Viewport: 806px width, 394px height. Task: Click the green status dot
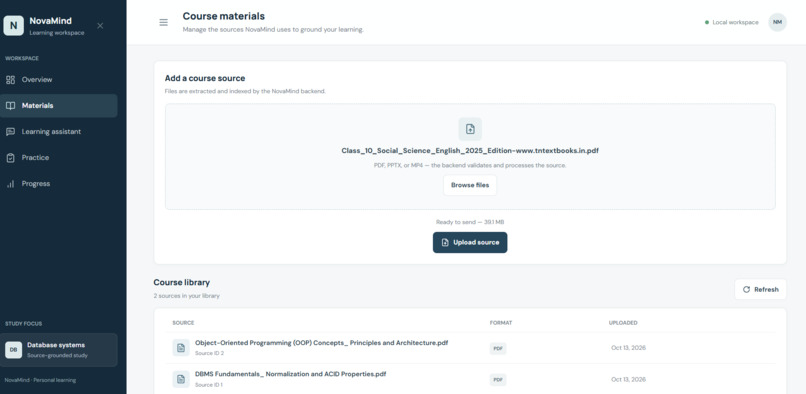click(707, 23)
